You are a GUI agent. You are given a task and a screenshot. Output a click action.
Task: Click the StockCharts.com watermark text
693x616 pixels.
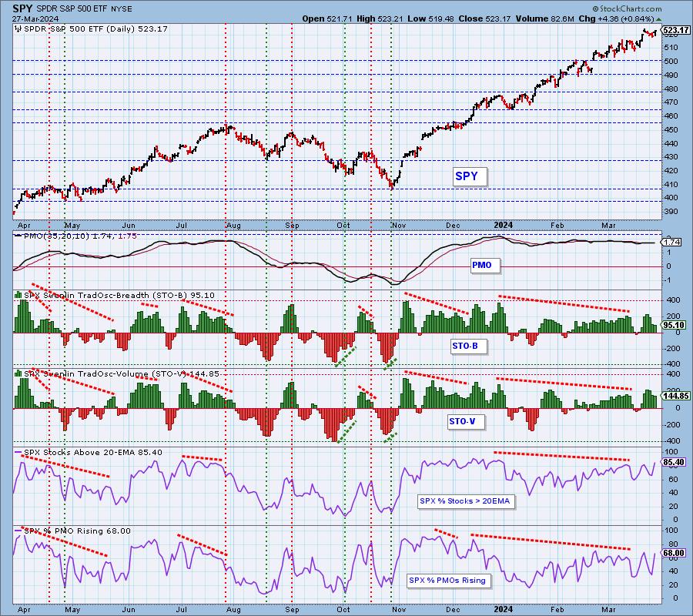point(627,8)
